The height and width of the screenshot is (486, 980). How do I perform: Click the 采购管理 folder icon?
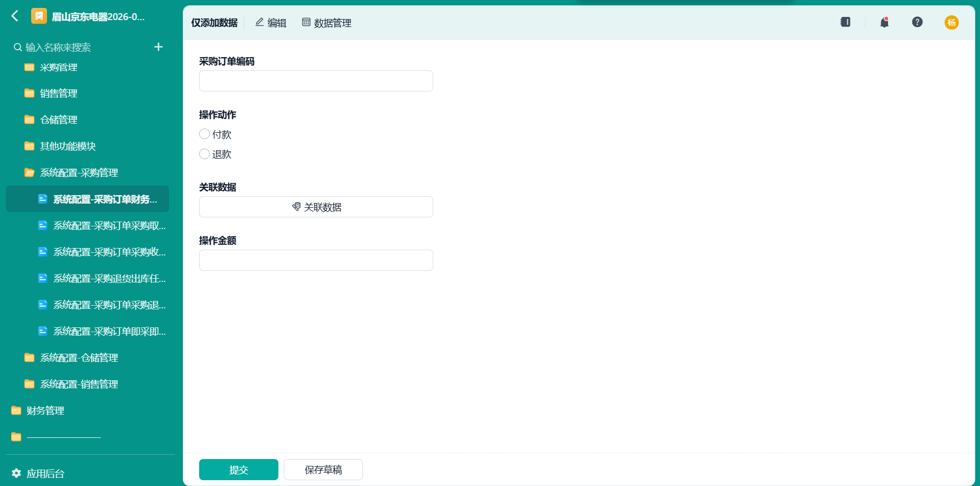click(x=30, y=67)
